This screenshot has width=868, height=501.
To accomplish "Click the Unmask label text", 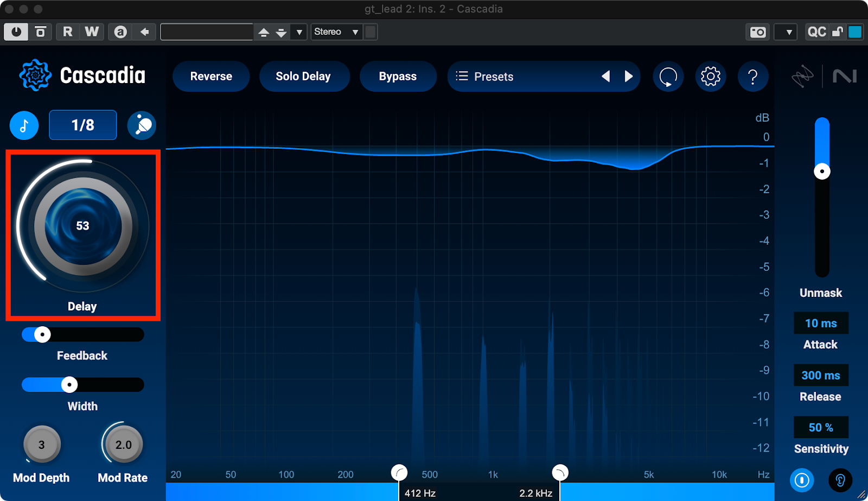I will [x=821, y=293].
